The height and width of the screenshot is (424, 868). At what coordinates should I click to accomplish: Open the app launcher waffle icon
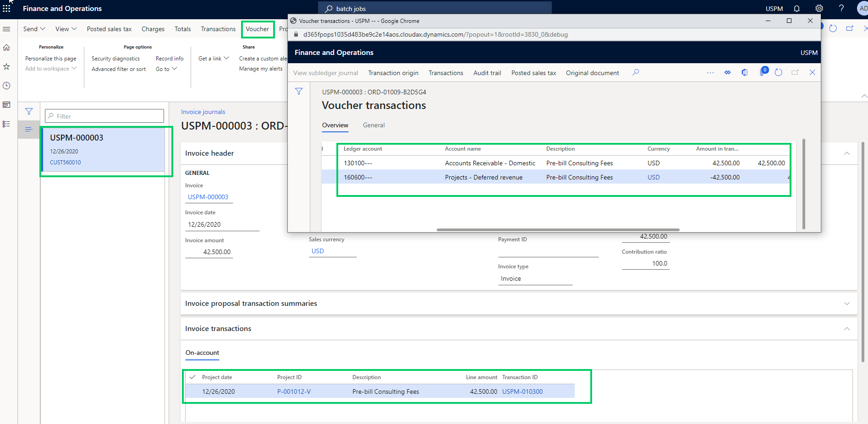6,9
